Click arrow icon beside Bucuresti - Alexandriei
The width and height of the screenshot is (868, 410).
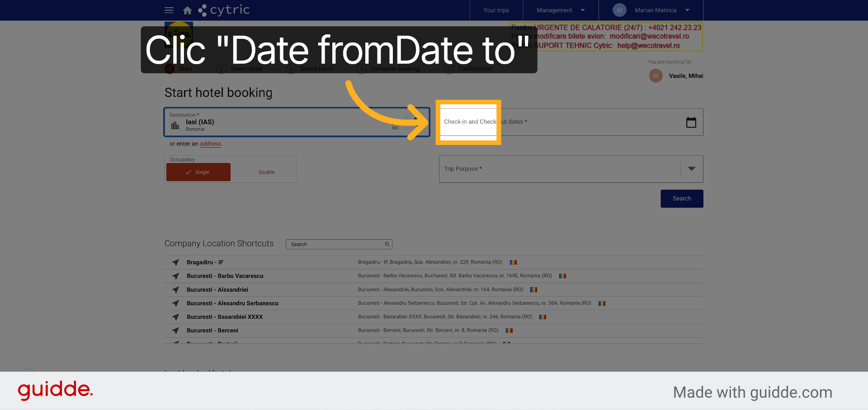(x=176, y=290)
